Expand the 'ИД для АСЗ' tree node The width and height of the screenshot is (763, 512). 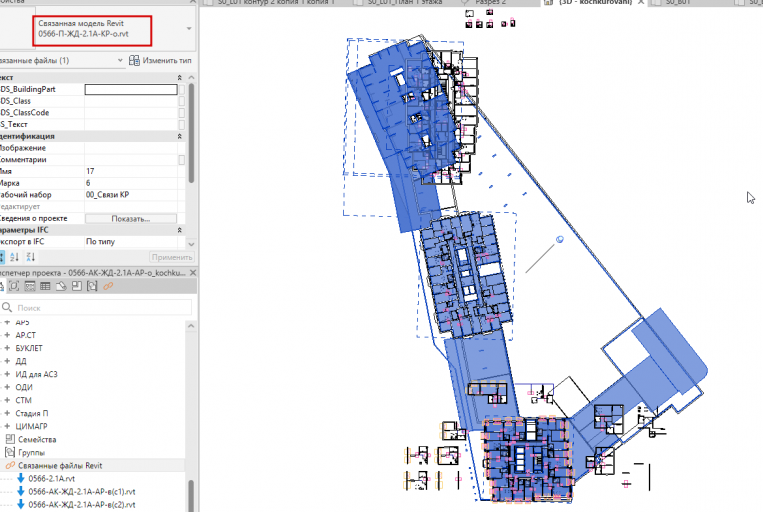coord(7,374)
